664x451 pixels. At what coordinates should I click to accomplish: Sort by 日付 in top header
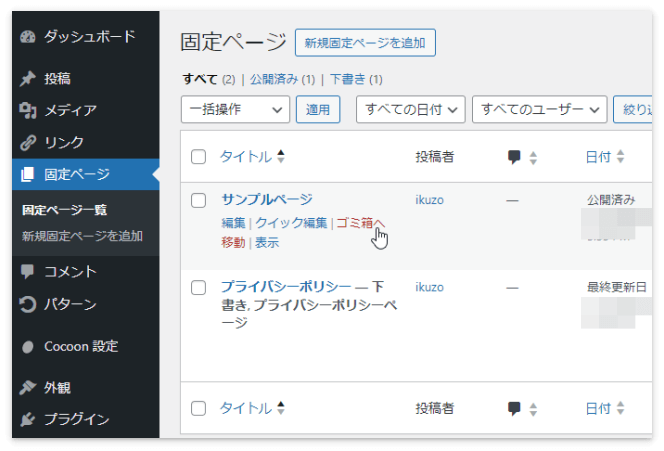(x=598, y=157)
